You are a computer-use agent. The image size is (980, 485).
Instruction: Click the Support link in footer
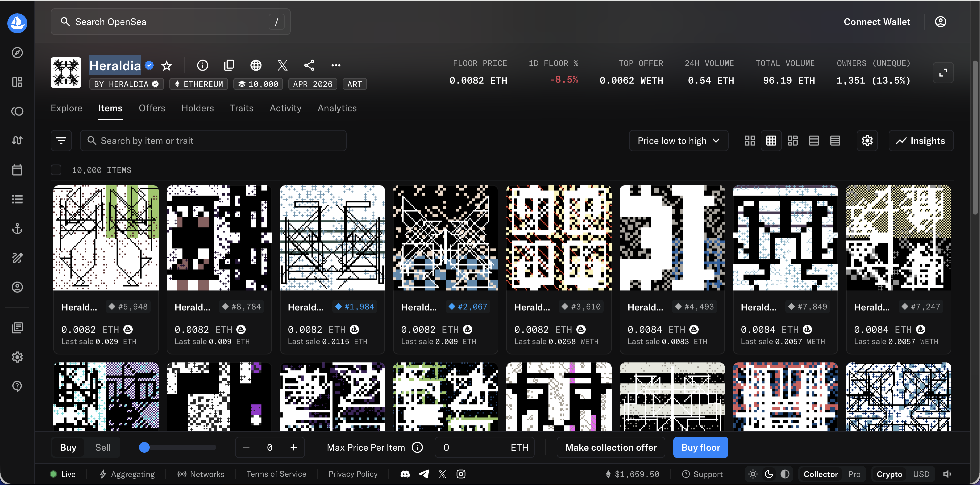point(702,474)
